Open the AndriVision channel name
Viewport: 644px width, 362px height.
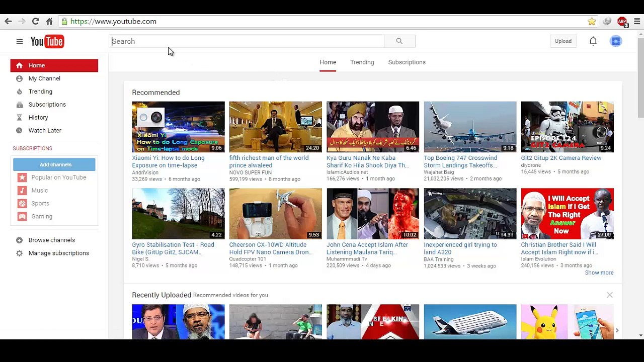pyautogui.click(x=145, y=172)
